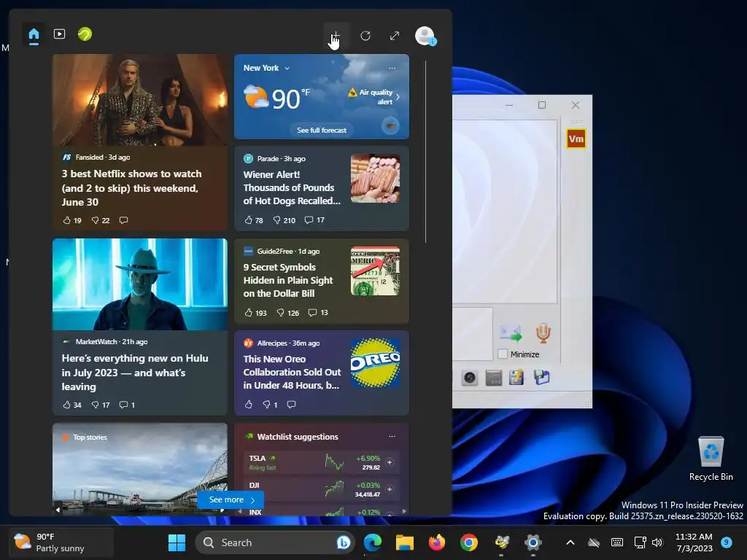Open the Air quality alert
Image resolution: width=747 pixels, height=560 pixels.
(374, 97)
